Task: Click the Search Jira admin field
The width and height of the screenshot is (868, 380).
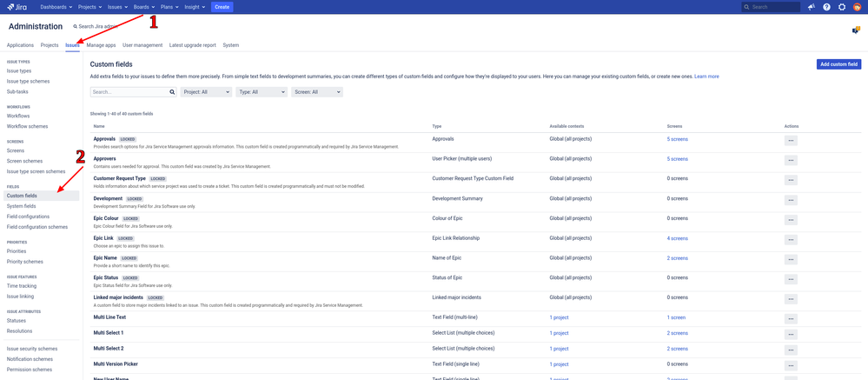Action: [x=97, y=27]
